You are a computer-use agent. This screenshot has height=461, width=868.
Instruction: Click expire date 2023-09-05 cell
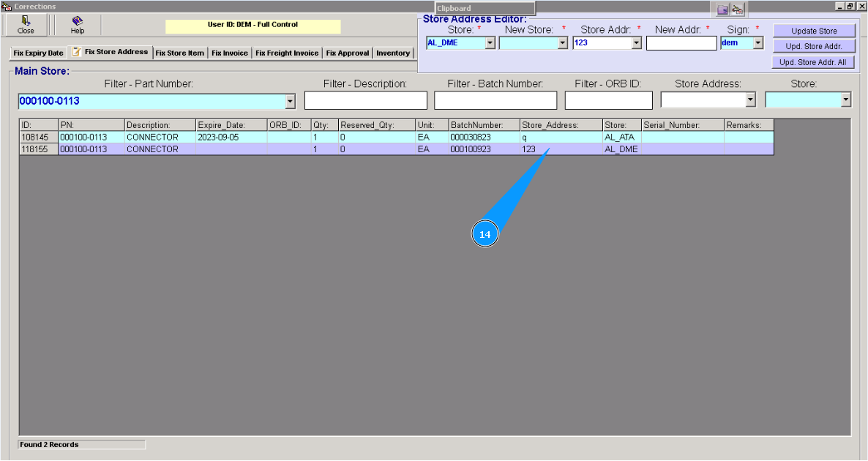[x=231, y=138]
